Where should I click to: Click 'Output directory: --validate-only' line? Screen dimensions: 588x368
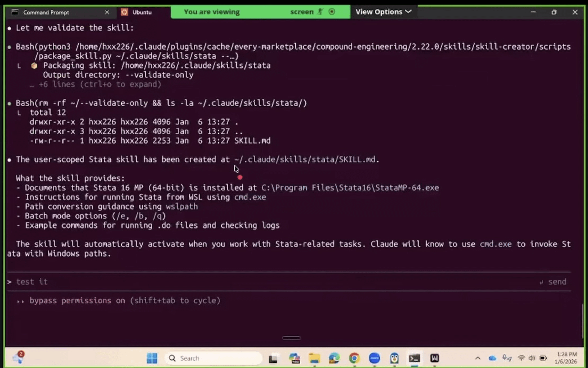click(x=118, y=75)
